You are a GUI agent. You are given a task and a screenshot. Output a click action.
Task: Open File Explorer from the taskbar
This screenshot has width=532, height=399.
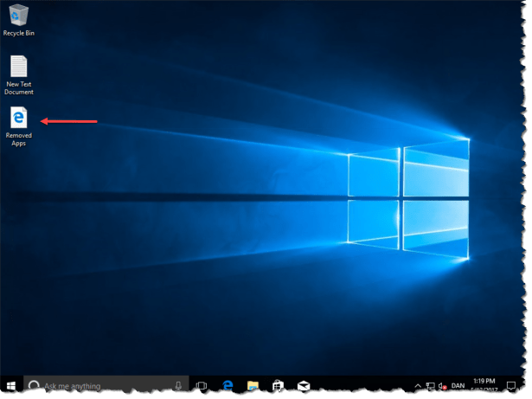[x=253, y=386]
